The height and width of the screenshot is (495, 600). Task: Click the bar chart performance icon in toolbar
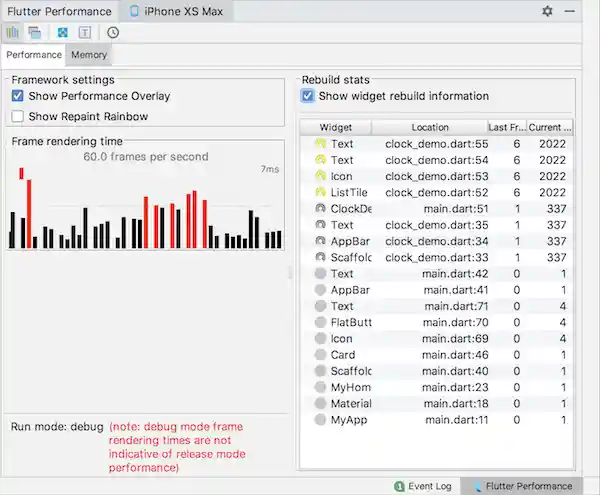tap(13, 33)
